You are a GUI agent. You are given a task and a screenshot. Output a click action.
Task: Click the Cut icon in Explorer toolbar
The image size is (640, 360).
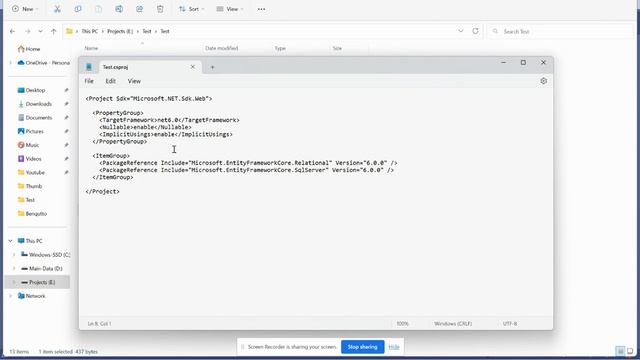point(57,9)
